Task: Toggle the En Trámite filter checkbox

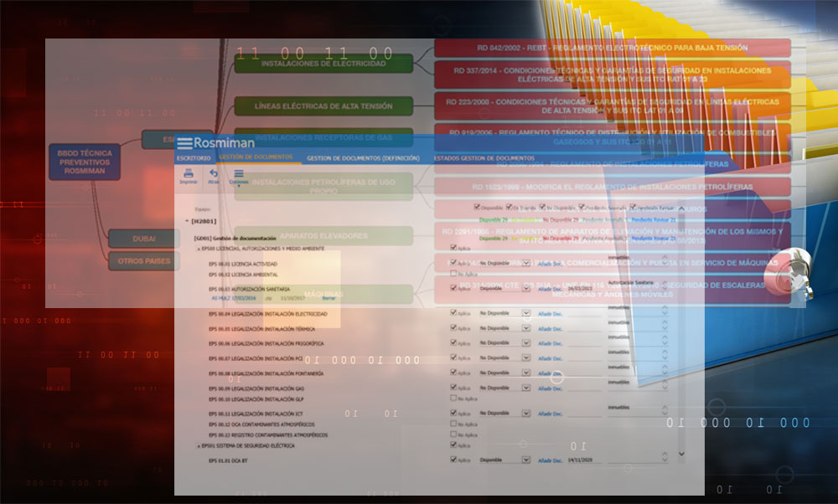Action: pyautogui.click(x=510, y=207)
